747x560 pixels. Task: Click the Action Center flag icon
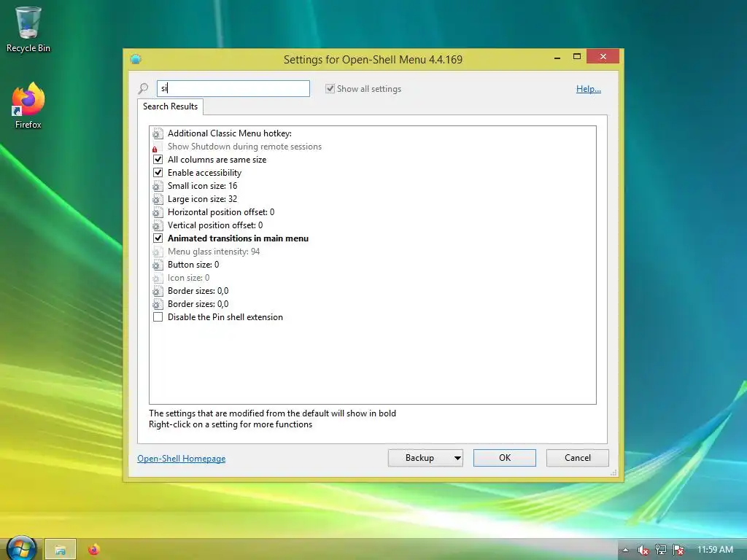(x=678, y=550)
